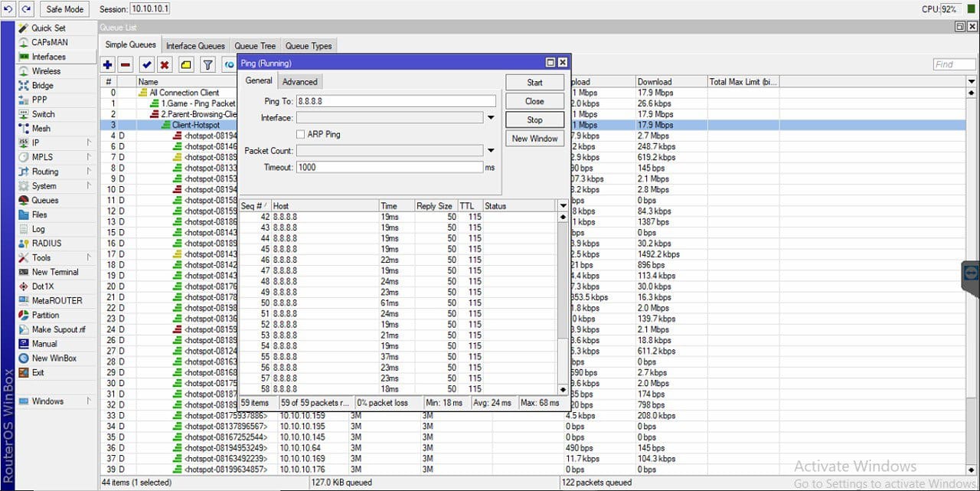Screen dimensions: 980x491
Task: Add new queue with plus icon
Action: click(107, 65)
